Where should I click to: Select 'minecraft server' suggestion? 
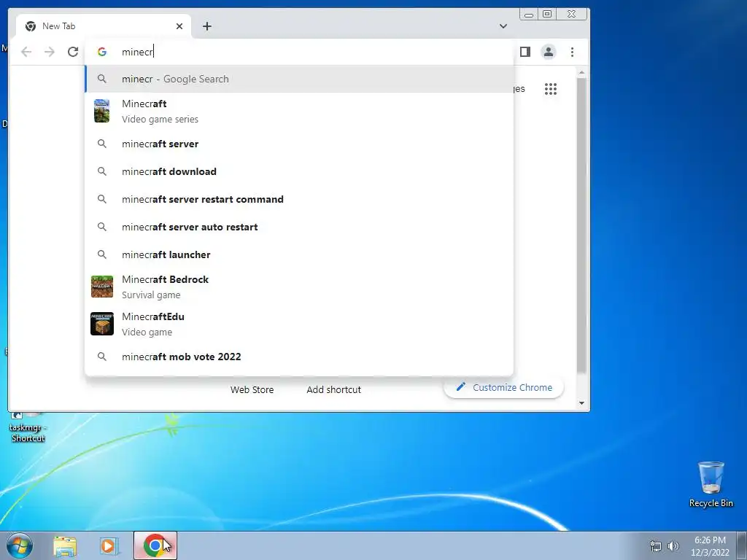(299, 144)
